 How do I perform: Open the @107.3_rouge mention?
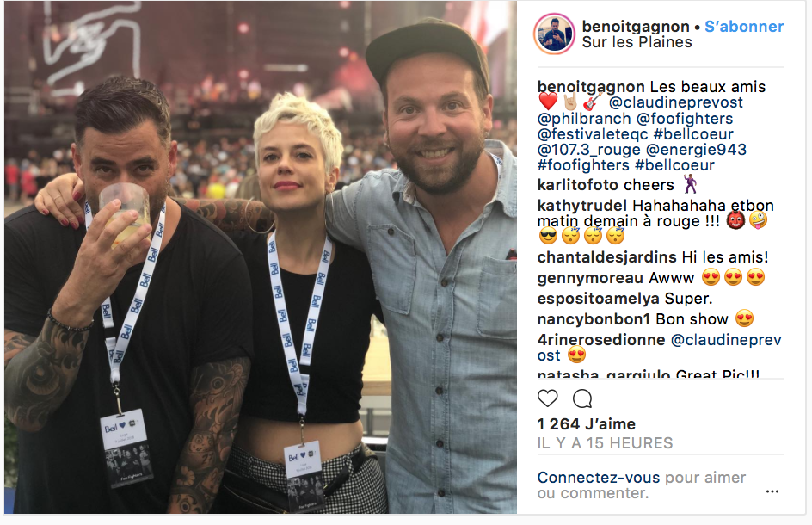(589, 150)
